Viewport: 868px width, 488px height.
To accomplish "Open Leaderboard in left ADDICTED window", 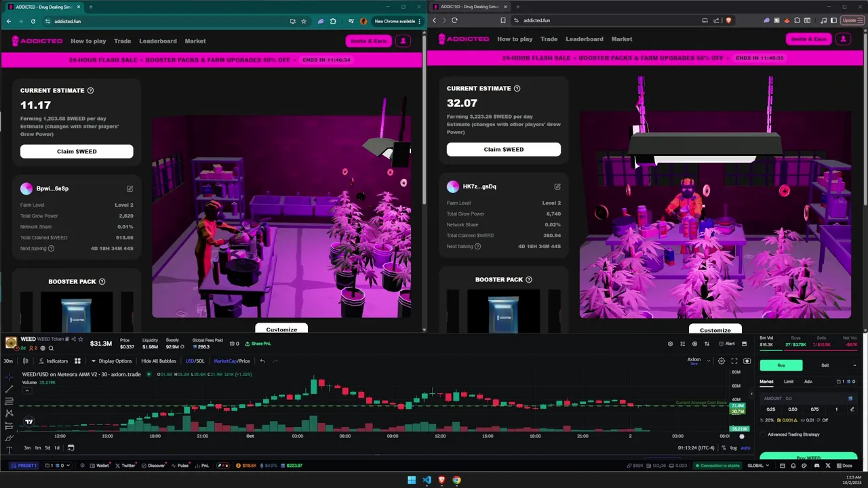I will click(x=158, y=41).
